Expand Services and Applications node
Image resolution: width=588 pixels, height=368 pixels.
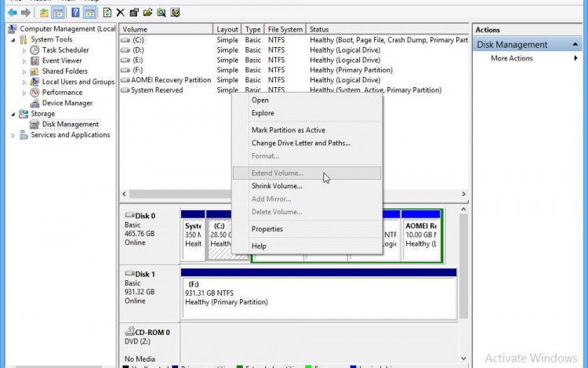pos(13,135)
